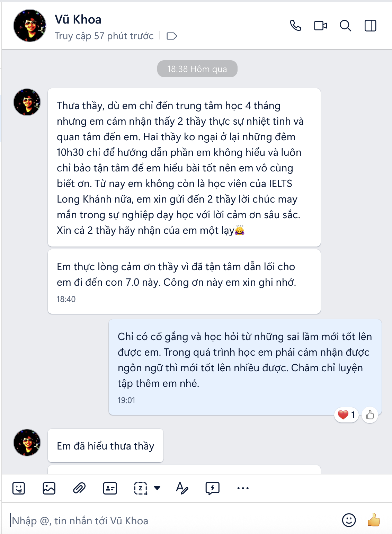Attach an image from the toolbar
Screen dimensions: 392x534
[x=49, y=488]
